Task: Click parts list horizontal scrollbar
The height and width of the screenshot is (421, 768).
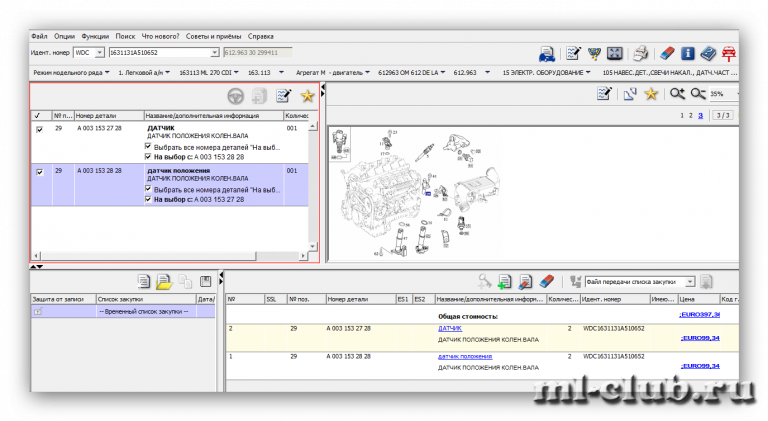Action: [x=148, y=256]
